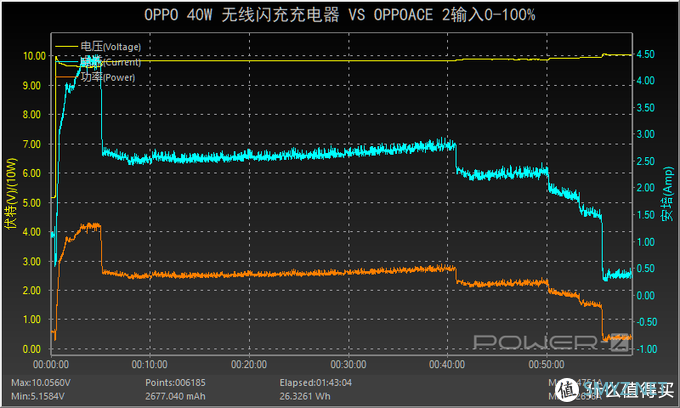Click the cyan 2.50 Amp axis tick
The image size is (680, 408).
(645, 161)
